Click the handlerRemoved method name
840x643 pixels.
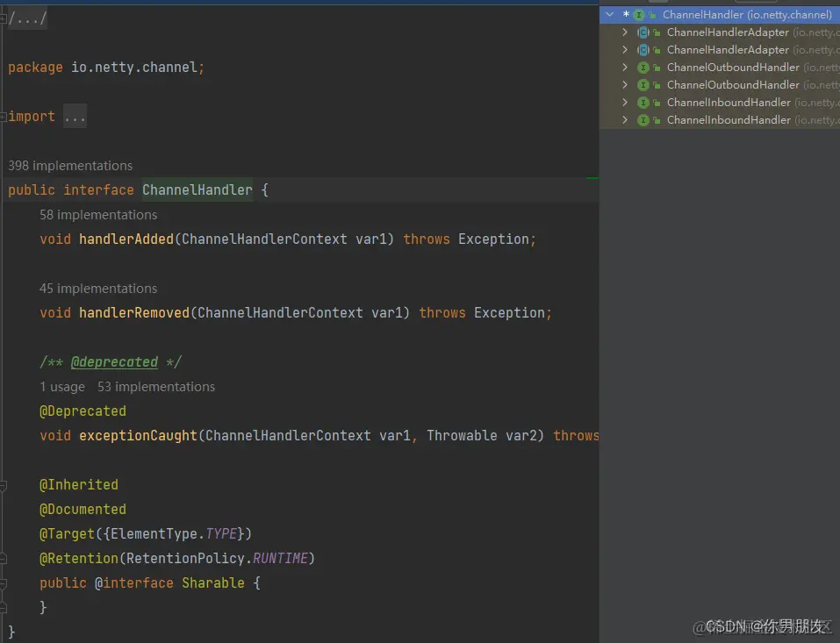click(x=134, y=312)
